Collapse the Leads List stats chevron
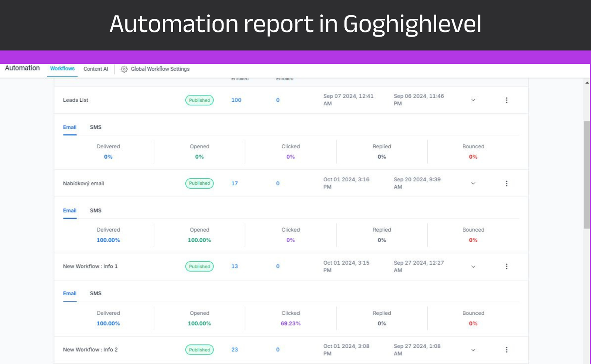This screenshot has height=364, width=591. tap(473, 100)
